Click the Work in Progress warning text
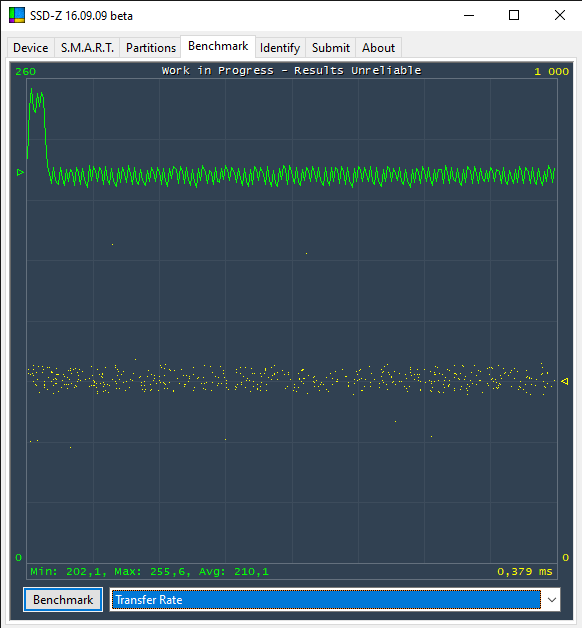 292,71
